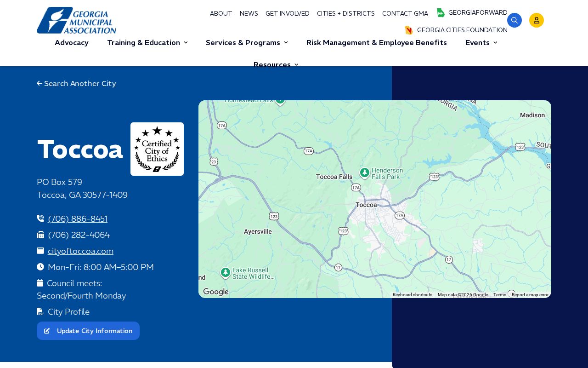Open the News page
The width and height of the screenshot is (588, 368).
coord(249,14)
